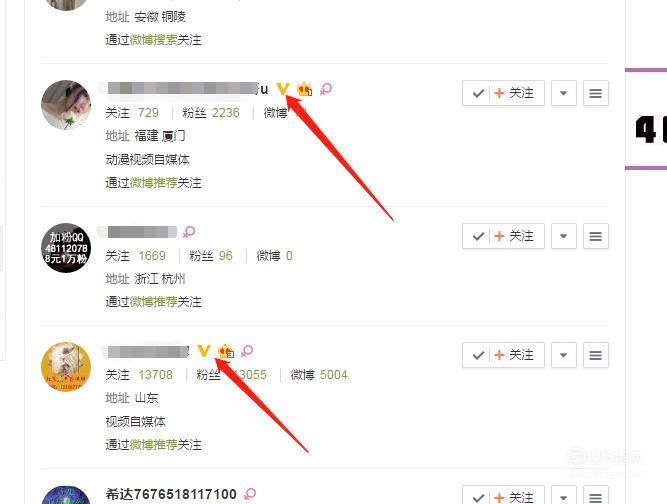Toggle follow button for the Hangzhou user
Image resolution: width=667 pixels, height=504 pixels.
[x=503, y=236]
